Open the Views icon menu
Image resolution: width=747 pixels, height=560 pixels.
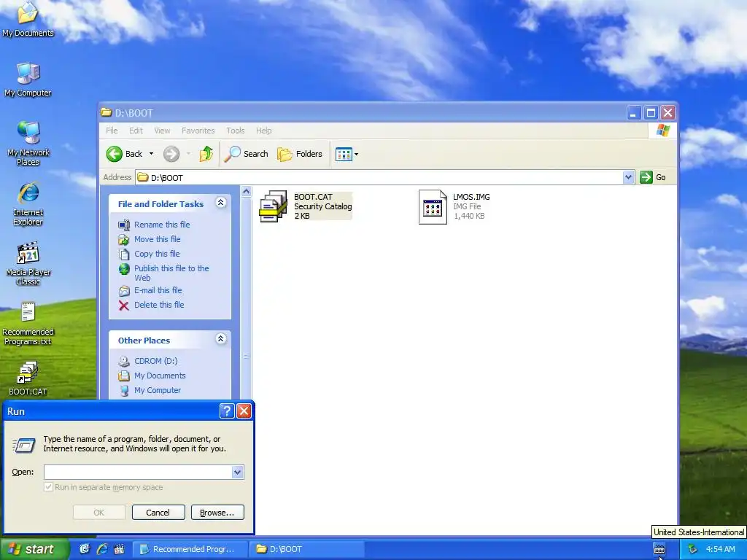click(344, 154)
